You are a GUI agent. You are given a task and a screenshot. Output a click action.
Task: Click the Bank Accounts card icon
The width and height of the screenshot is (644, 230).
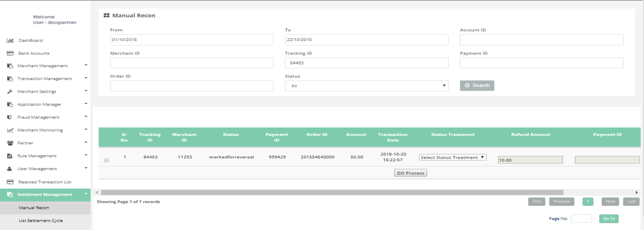click(10, 53)
